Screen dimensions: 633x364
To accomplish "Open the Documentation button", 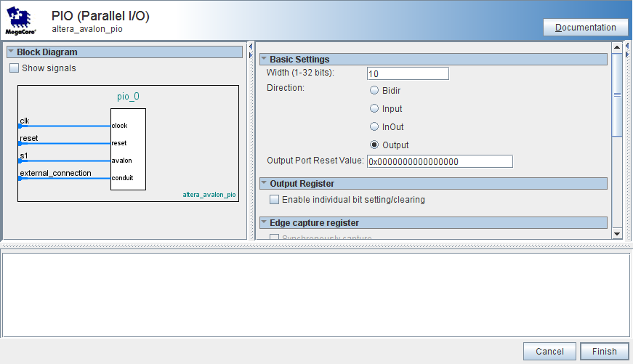I will click(x=585, y=28).
